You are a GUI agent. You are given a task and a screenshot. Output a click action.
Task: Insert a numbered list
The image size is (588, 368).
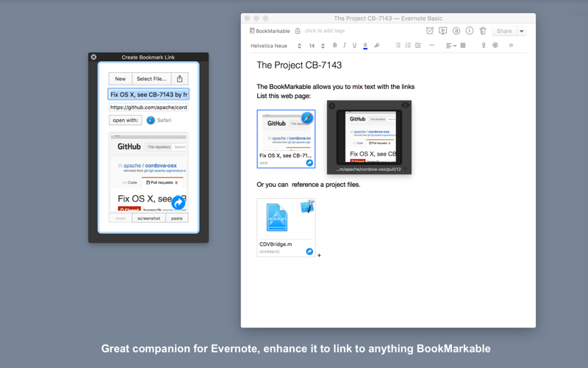[x=408, y=46]
